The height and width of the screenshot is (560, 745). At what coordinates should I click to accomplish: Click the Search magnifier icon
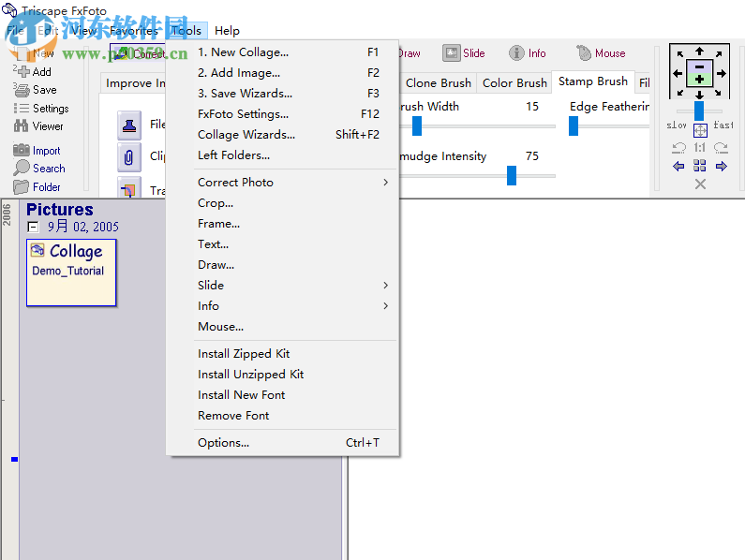tap(22, 168)
